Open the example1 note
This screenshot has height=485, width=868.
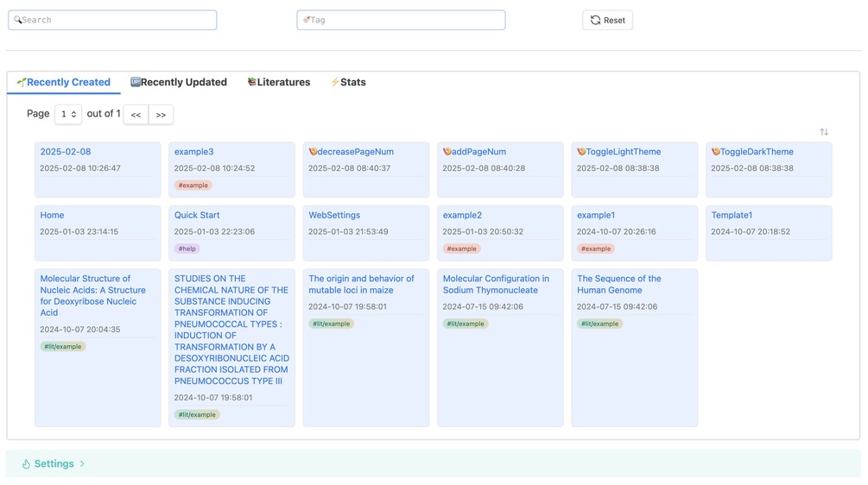pyautogui.click(x=596, y=215)
